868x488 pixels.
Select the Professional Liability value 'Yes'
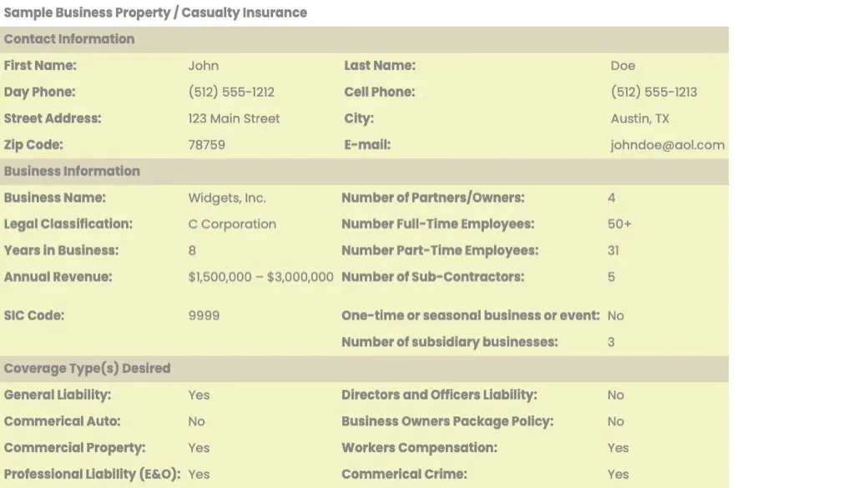tap(199, 474)
